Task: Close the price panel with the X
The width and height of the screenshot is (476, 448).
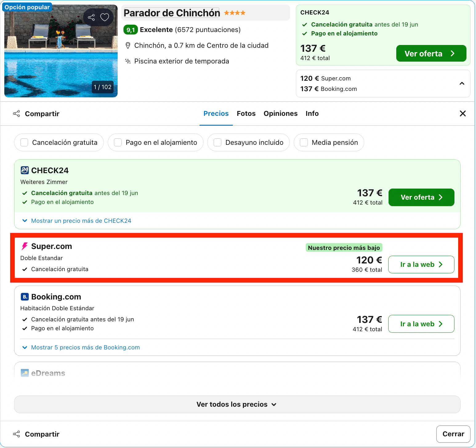Action: 462,113
